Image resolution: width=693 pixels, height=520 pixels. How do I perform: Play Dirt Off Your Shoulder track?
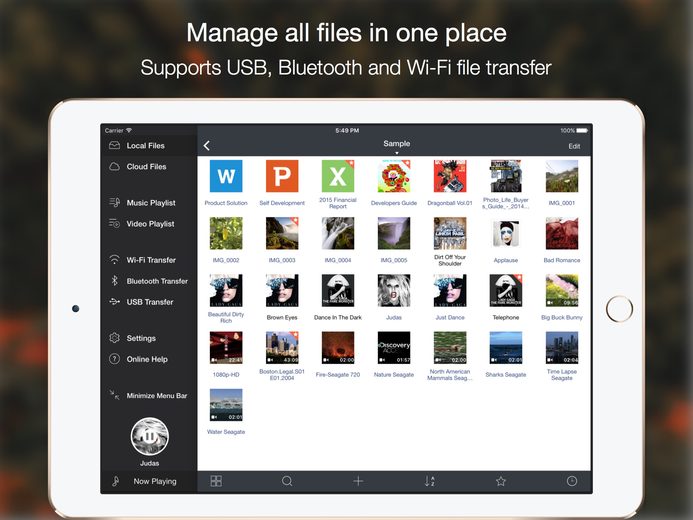click(450, 233)
